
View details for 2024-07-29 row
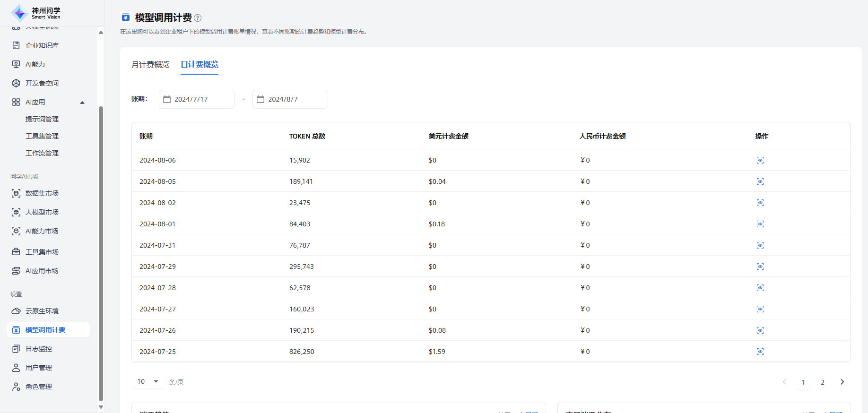760,267
